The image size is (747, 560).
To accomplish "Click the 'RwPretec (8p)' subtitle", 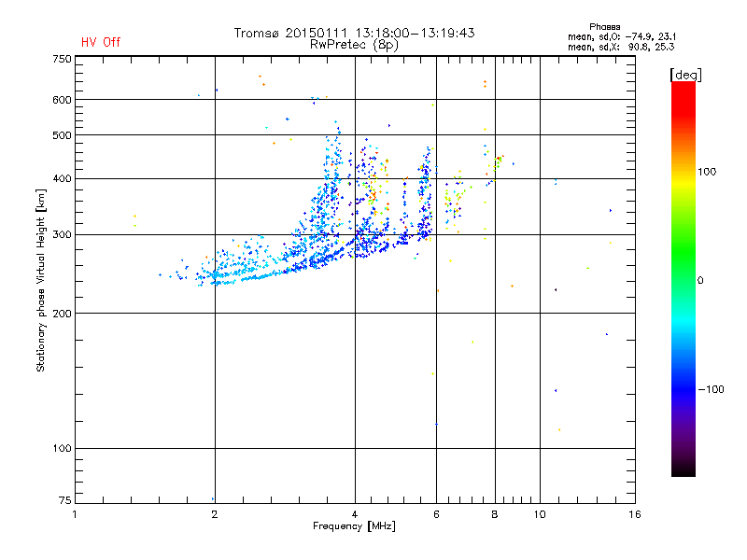I will coord(354,45).
